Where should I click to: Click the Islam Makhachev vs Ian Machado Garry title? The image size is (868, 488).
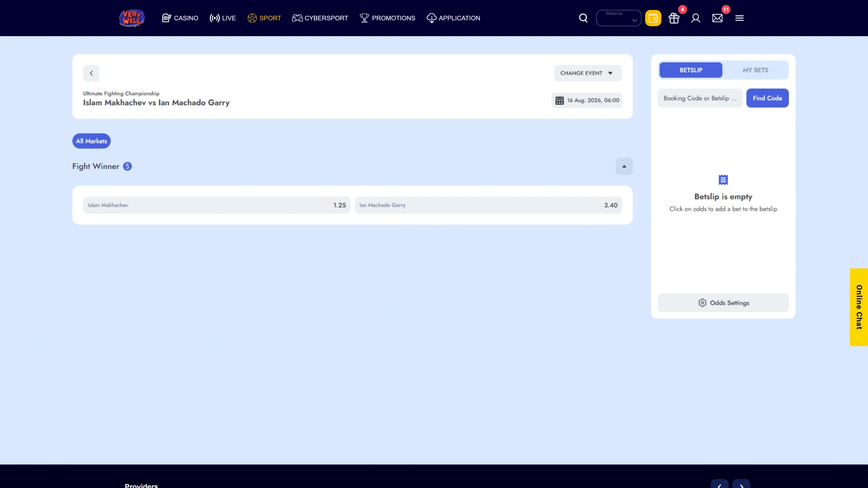[x=156, y=103]
